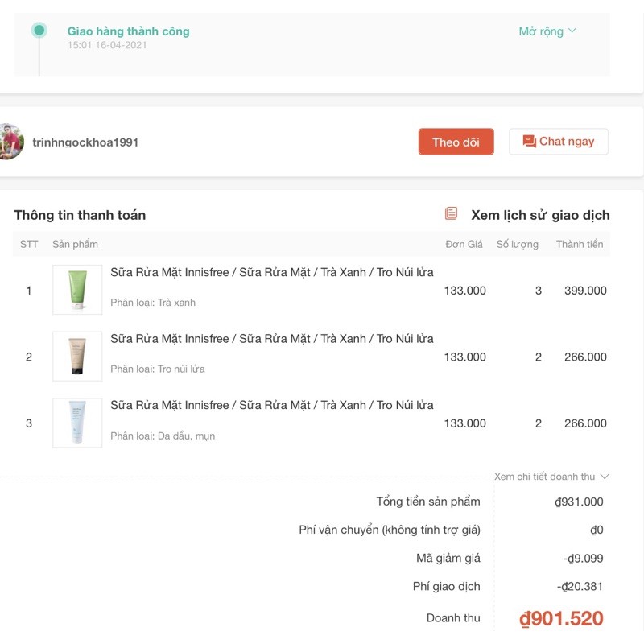The width and height of the screenshot is (644, 644).
Task: Expand delivery details with Mở rộng
Action: (x=541, y=31)
